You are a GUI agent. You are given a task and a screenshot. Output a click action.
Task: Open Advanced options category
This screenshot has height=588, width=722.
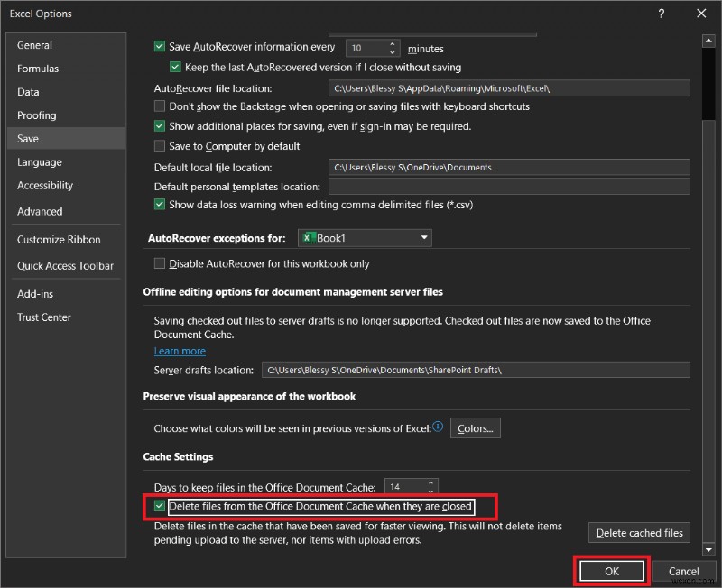click(40, 212)
